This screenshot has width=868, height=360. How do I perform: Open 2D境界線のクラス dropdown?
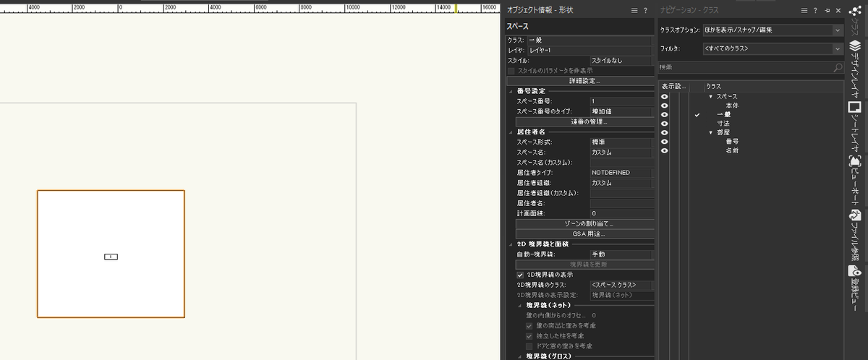tap(621, 285)
